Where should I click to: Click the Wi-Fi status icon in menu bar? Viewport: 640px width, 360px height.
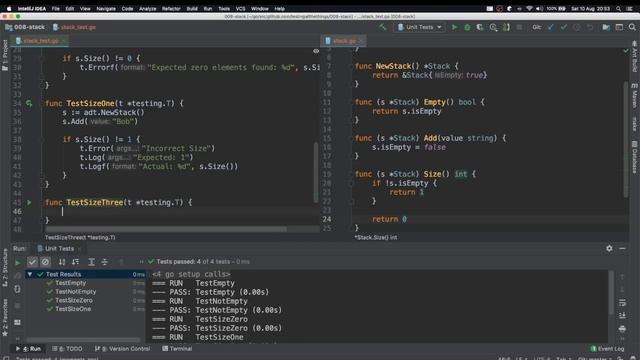click(x=529, y=9)
